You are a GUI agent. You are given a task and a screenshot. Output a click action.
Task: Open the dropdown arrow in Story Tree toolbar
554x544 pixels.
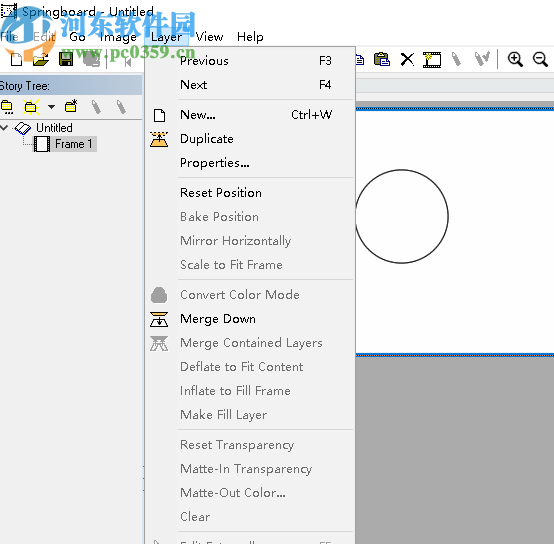coord(52,106)
